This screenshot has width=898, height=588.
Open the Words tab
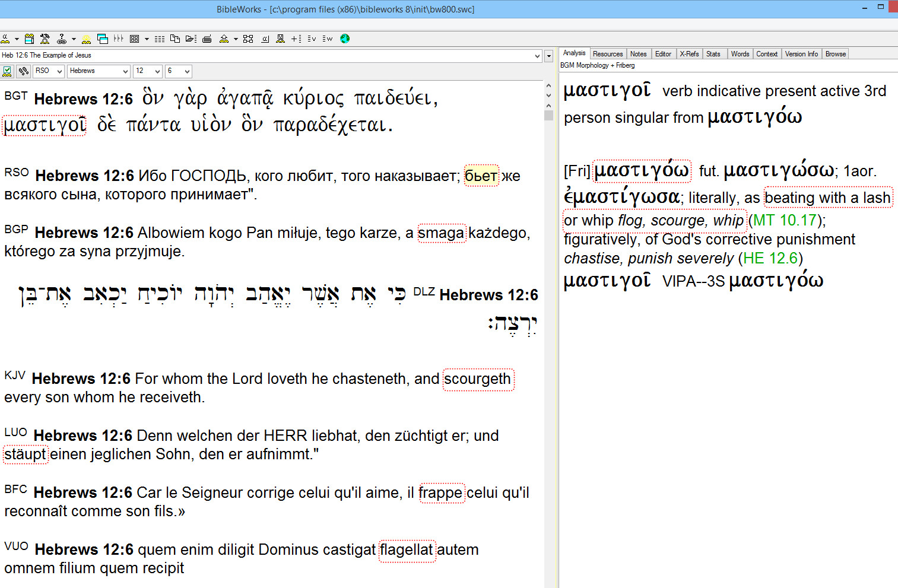740,54
